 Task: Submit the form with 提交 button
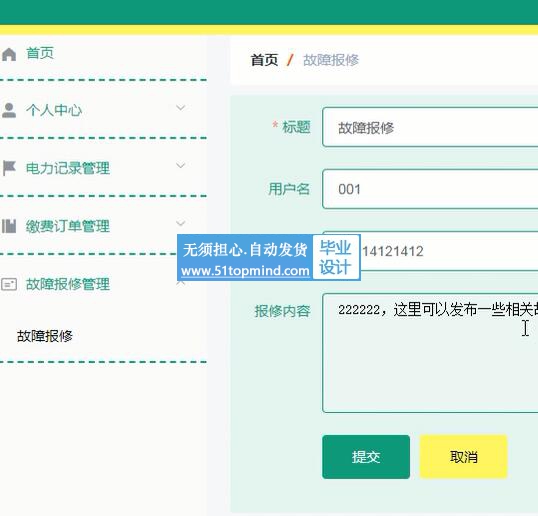(x=366, y=457)
